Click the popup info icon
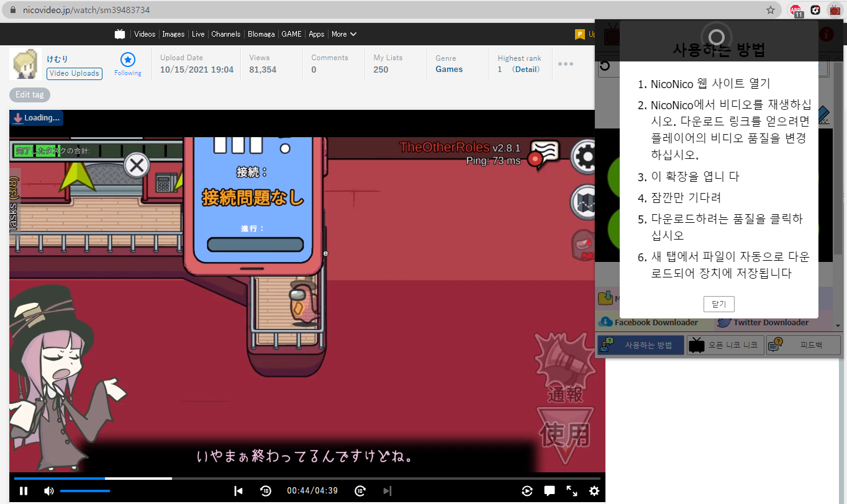 coord(826,34)
